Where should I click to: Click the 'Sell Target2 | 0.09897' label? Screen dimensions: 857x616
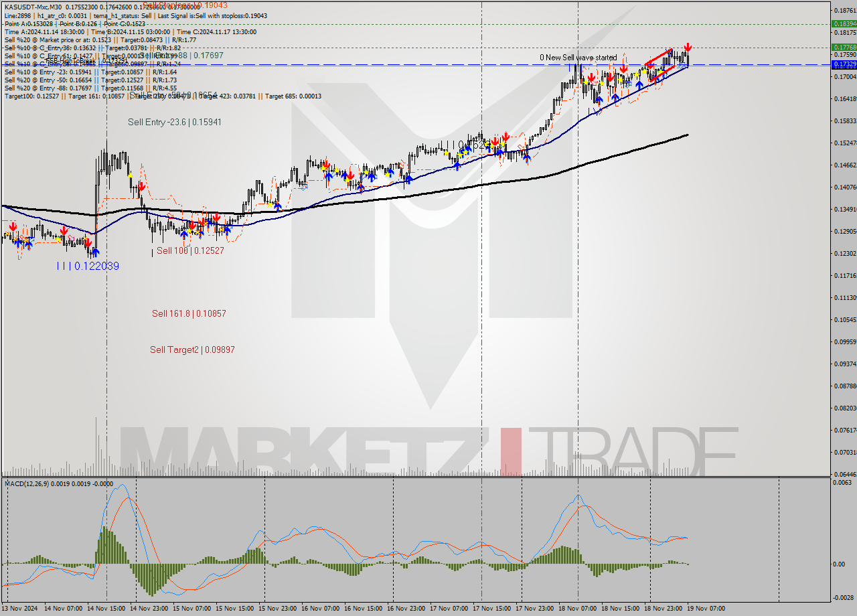pyautogui.click(x=192, y=350)
